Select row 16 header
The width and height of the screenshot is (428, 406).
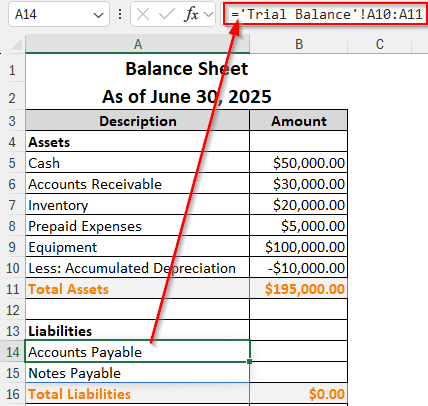[12, 394]
